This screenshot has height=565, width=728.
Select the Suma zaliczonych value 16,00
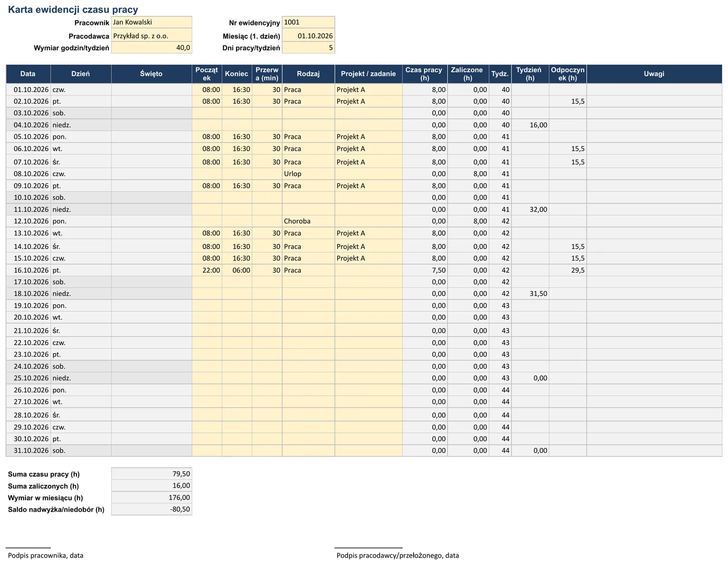pos(152,486)
